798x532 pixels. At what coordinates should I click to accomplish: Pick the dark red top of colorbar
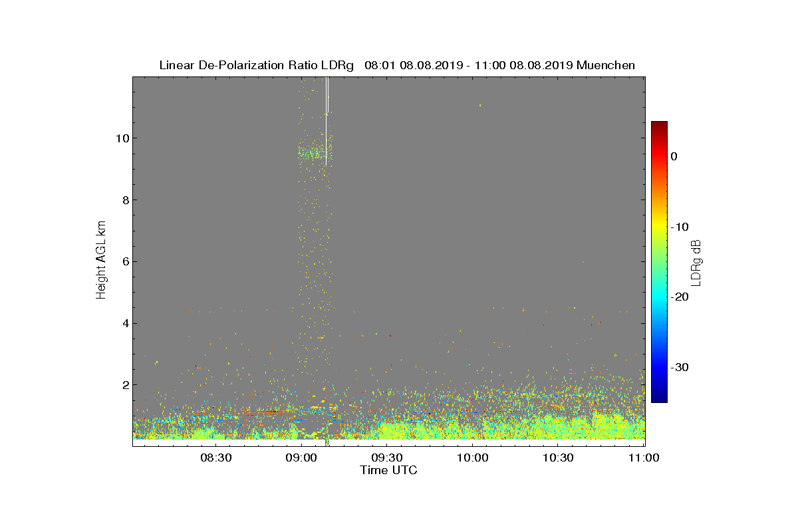[x=659, y=126]
